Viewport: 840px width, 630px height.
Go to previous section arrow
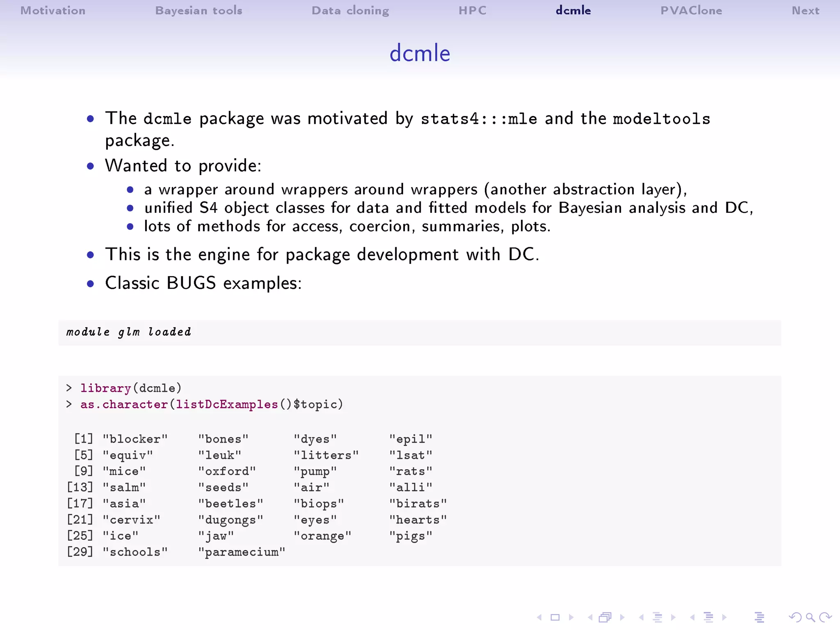coord(692,617)
